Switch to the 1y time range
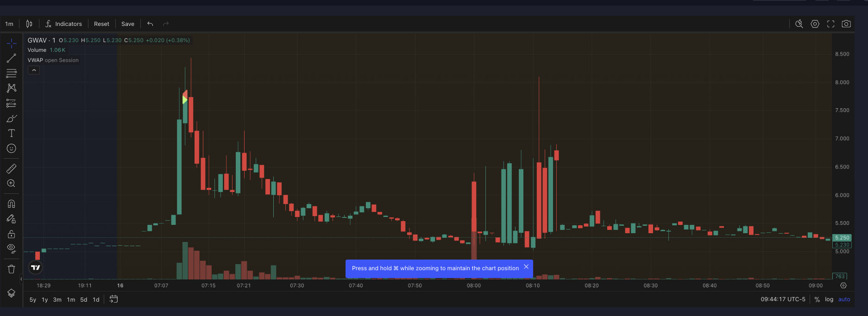868x316 pixels. click(45, 300)
